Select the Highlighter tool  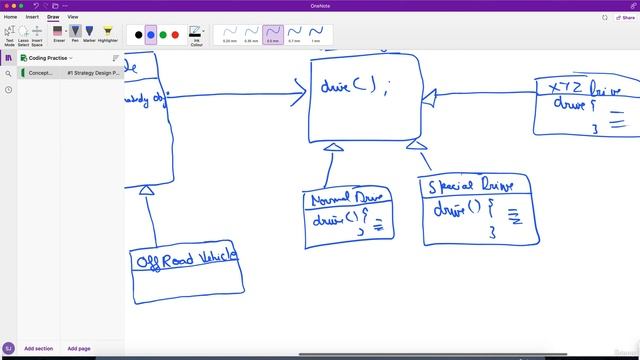coord(108,34)
